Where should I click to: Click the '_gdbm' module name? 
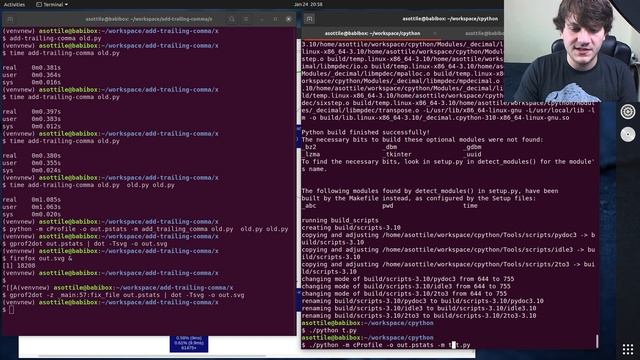[472, 147]
